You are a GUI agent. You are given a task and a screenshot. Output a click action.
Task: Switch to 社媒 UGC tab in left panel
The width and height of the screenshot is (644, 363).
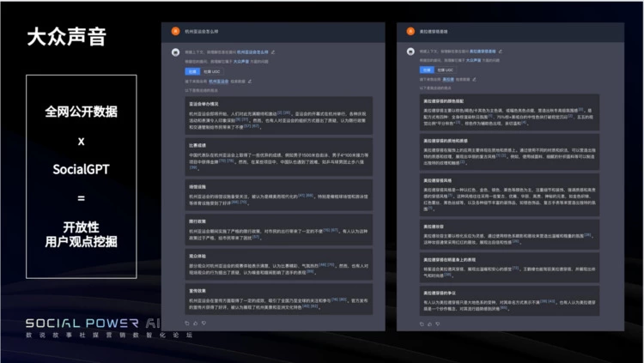pyautogui.click(x=213, y=70)
